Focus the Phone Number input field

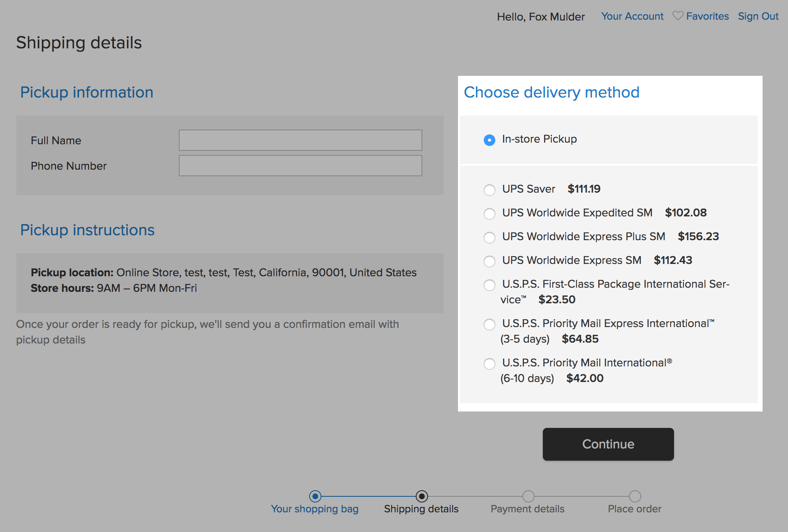(x=300, y=166)
